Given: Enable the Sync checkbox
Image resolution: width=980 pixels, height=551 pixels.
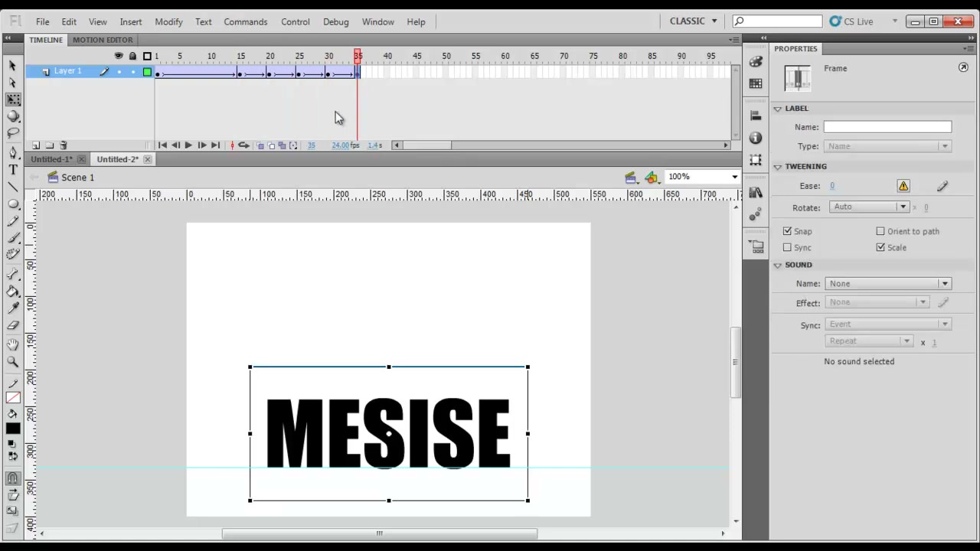Looking at the screenshot, I should [787, 248].
